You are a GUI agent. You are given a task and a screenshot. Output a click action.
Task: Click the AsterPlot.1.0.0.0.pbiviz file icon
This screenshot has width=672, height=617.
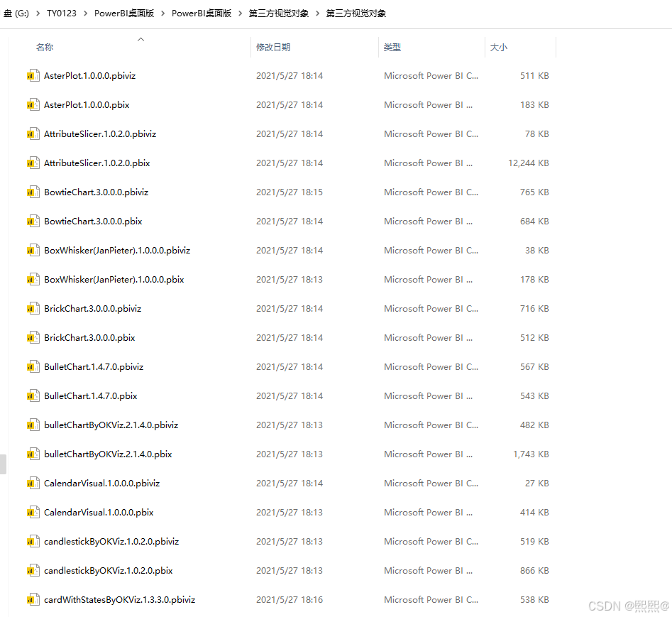point(33,76)
